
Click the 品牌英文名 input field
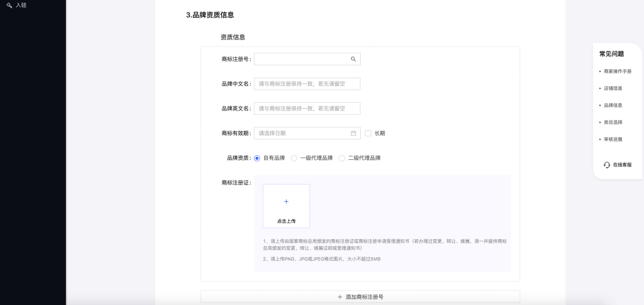coord(307,109)
